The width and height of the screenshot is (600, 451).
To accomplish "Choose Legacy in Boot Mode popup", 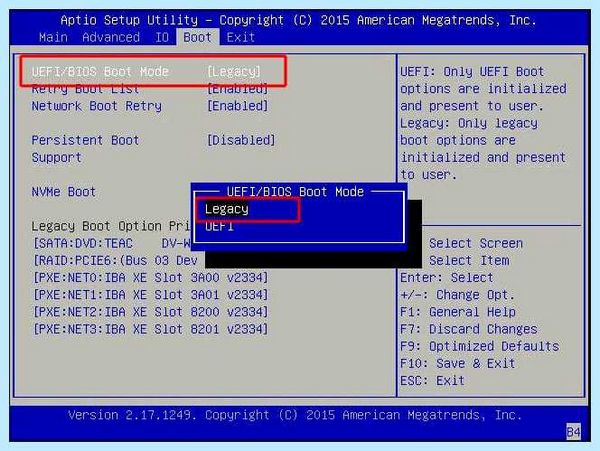I will (227, 209).
